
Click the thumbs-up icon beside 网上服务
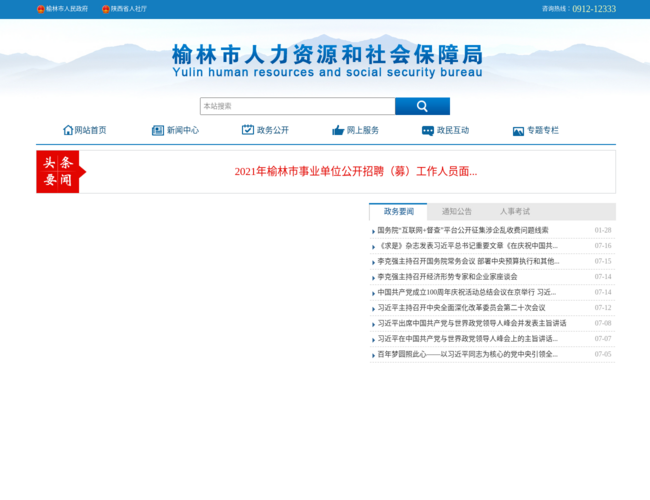click(x=338, y=130)
